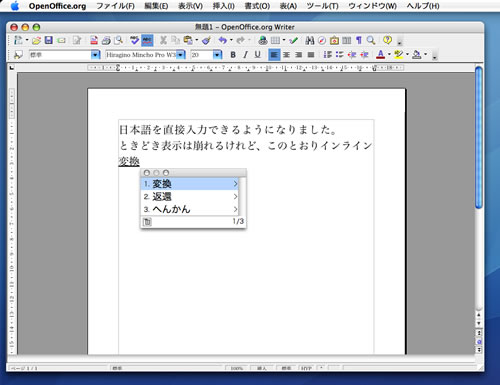Set Align Left paragraph alignment
500x385 pixels.
pyautogui.click(x=274, y=55)
